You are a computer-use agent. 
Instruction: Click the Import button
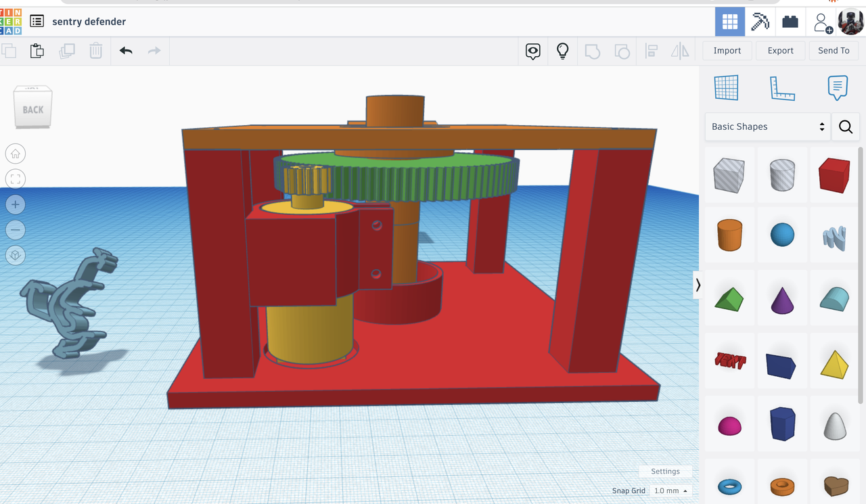pos(727,51)
